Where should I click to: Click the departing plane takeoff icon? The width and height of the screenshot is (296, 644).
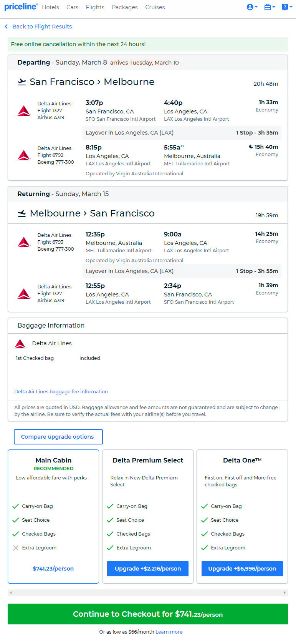tap(22, 82)
